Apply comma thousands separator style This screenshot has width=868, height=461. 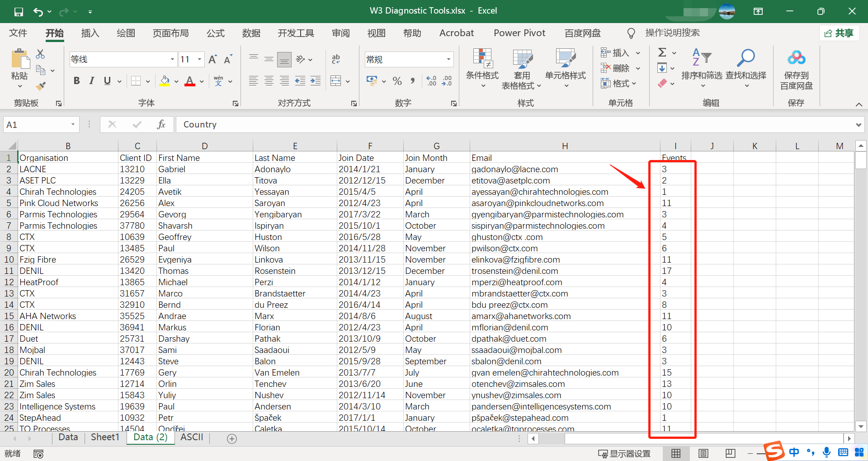click(412, 81)
